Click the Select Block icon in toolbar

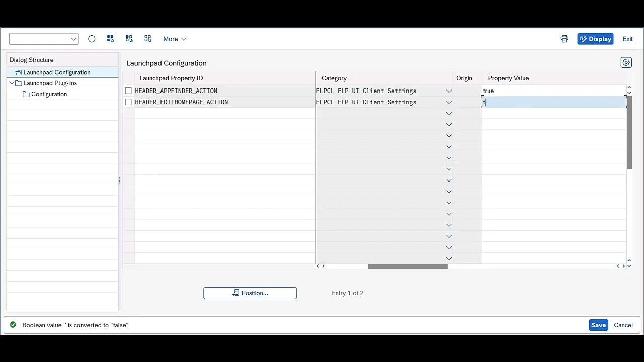pyautogui.click(x=129, y=39)
